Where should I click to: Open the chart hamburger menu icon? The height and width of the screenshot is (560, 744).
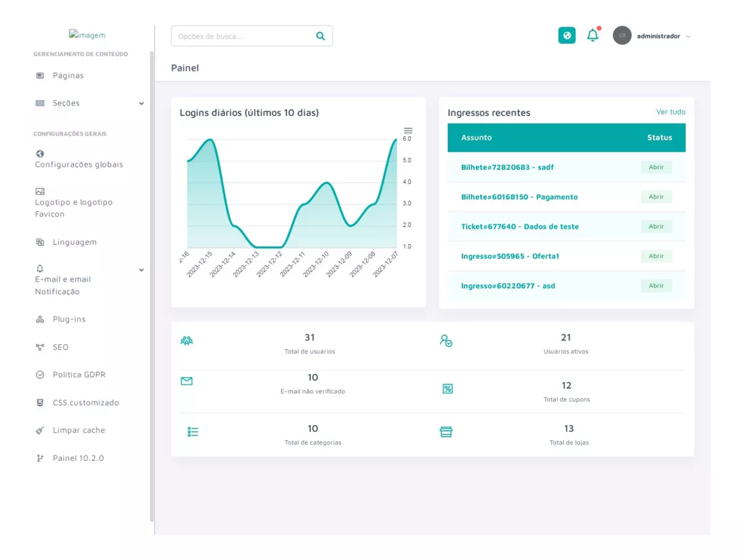408,131
